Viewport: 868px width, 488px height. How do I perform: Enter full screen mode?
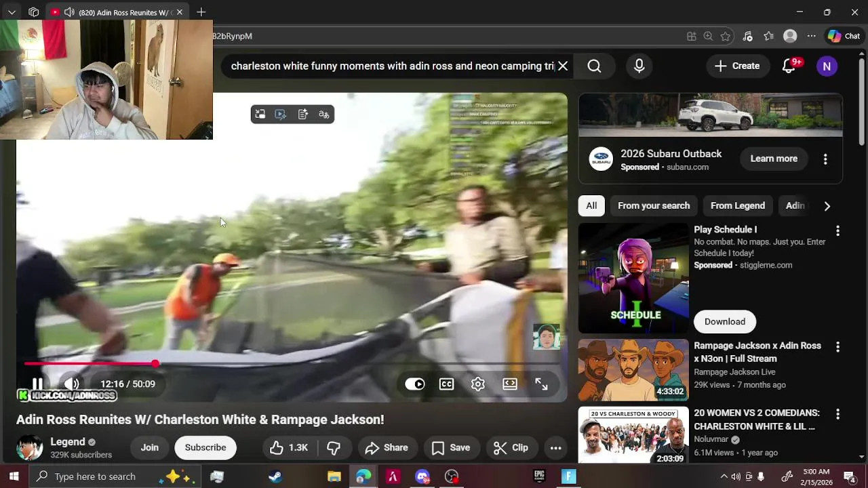tap(541, 384)
